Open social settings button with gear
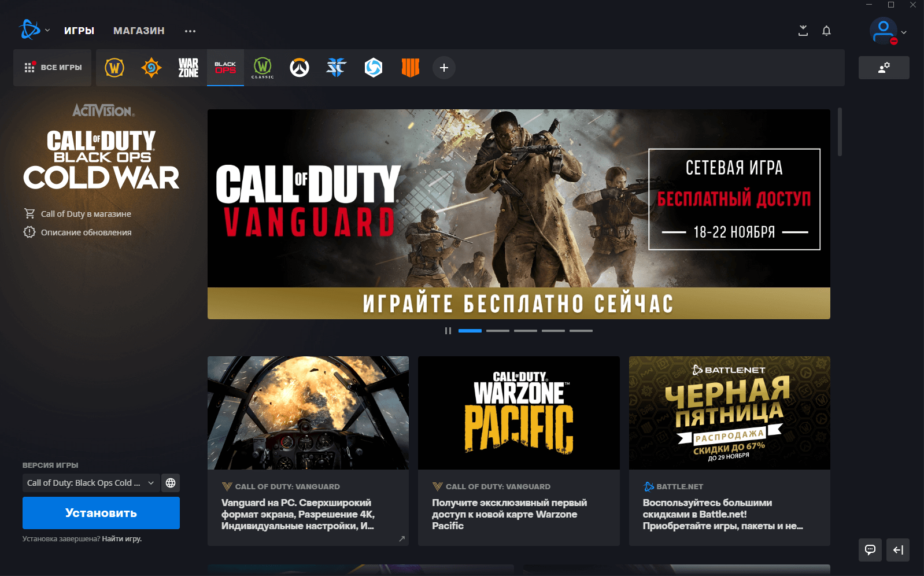 pos(884,68)
